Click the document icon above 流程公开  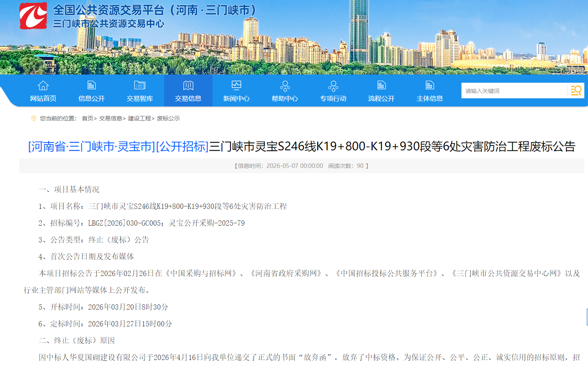coord(381,85)
